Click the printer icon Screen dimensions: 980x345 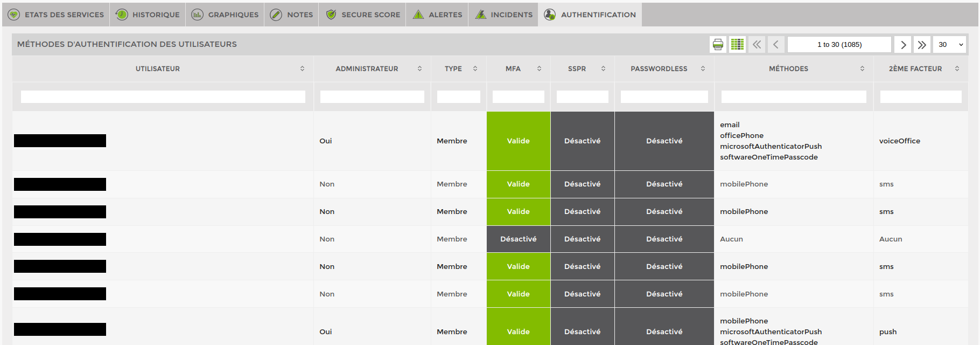click(x=718, y=45)
